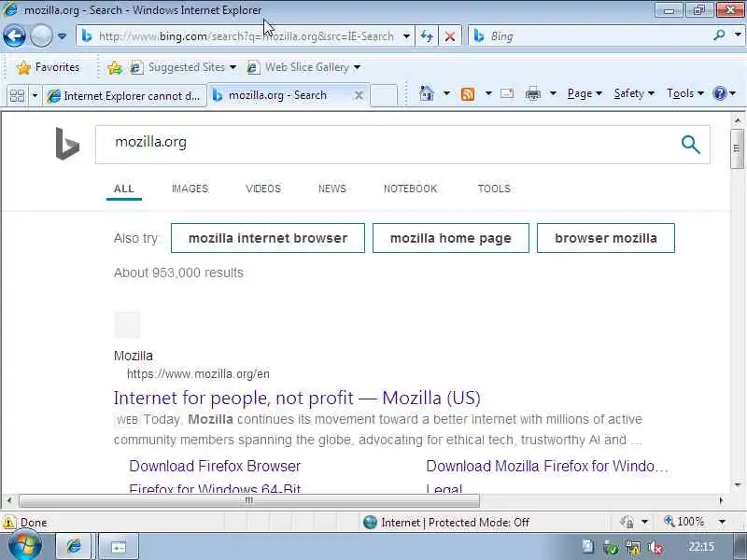Image resolution: width=747 pixels, height=560 pixels.
Task: Open the Favorites star button
Action: [x=48, y=67]
